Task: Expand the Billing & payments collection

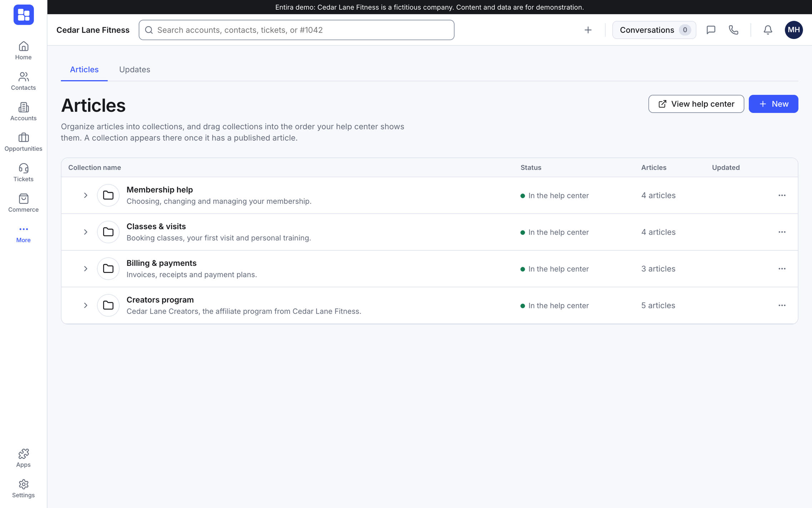Action: pyautogui.click(x=85, y=269)
